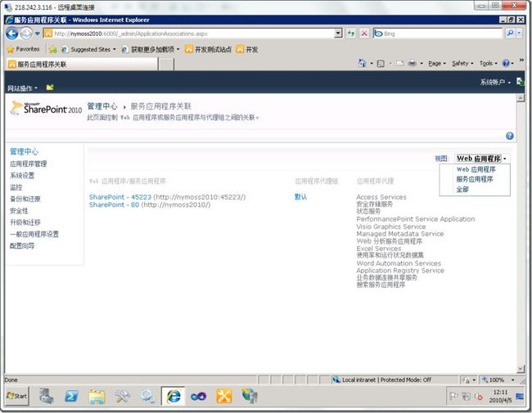Click the Visual Studio infinity taskbar icon
Viewport: 532px width, 413px height.
click(199, 396)
